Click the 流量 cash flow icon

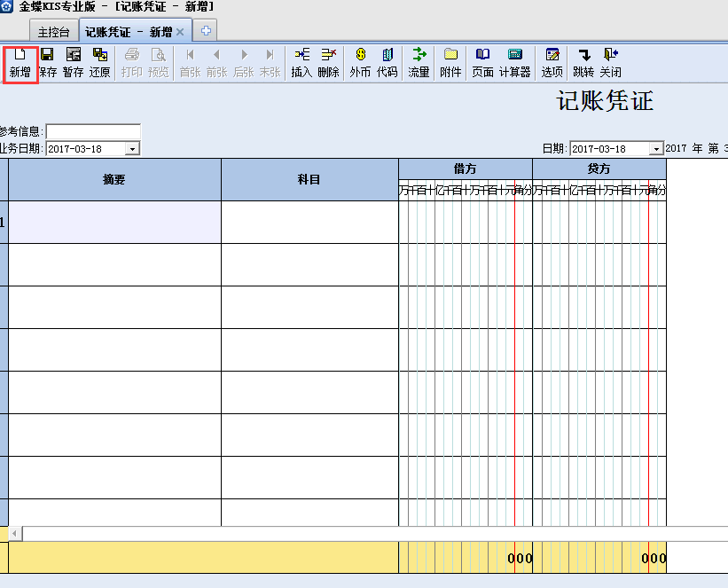419,63
